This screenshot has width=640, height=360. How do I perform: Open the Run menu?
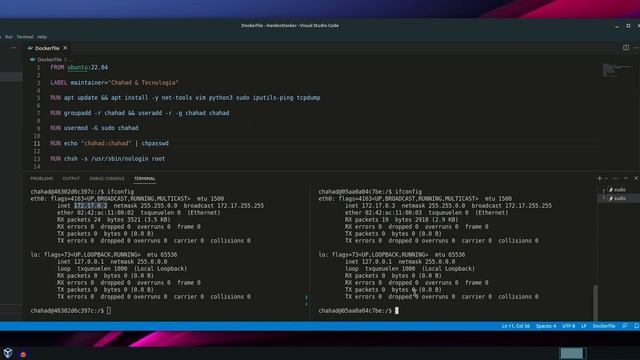point(9,37)
